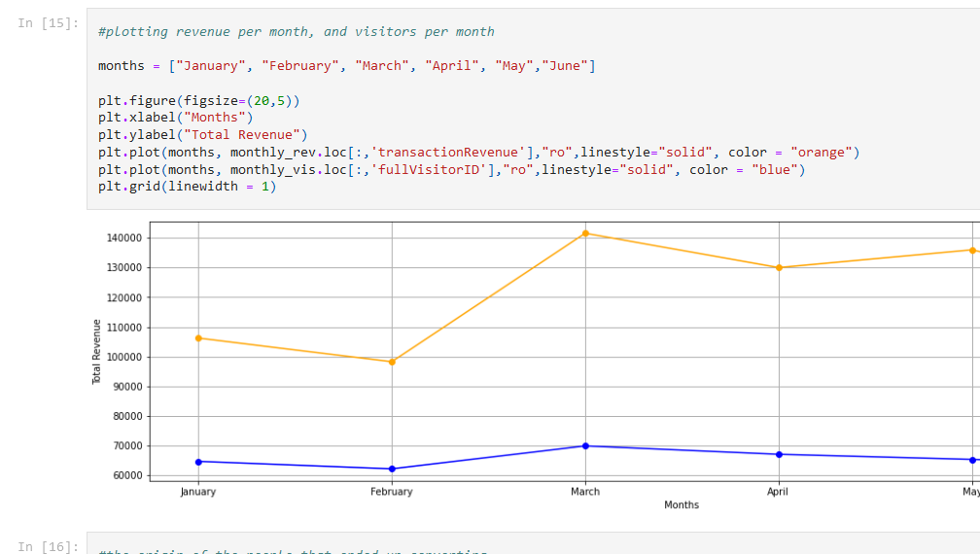
Task: Click the orange data point for January
Action: pos(198,338)
